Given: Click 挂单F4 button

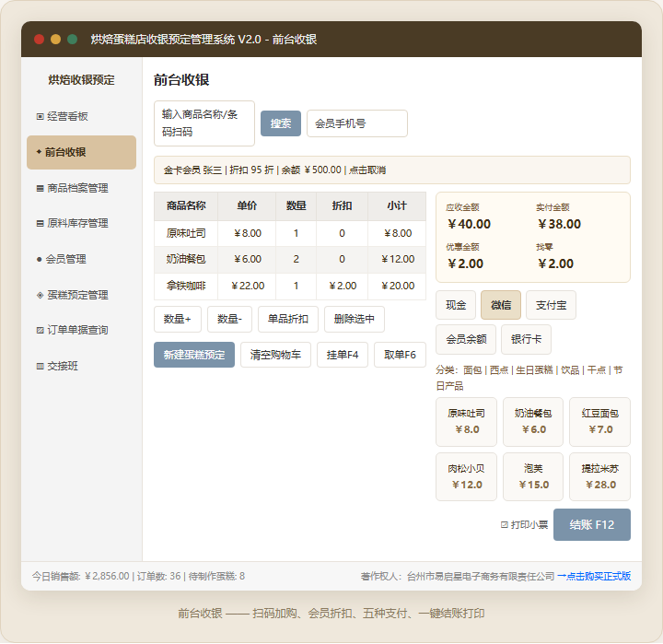Looking at the screenshot, I should coord(343,355).
